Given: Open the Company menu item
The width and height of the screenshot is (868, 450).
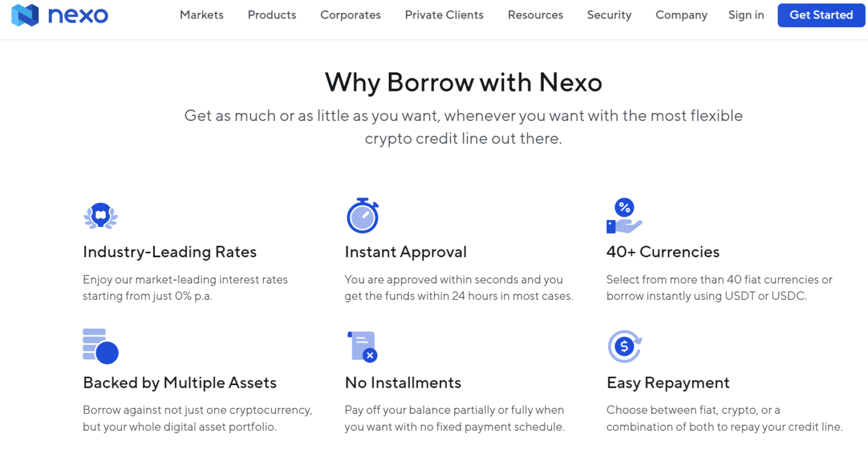Looking at the screenshot, I should click(x=682, y=15).
